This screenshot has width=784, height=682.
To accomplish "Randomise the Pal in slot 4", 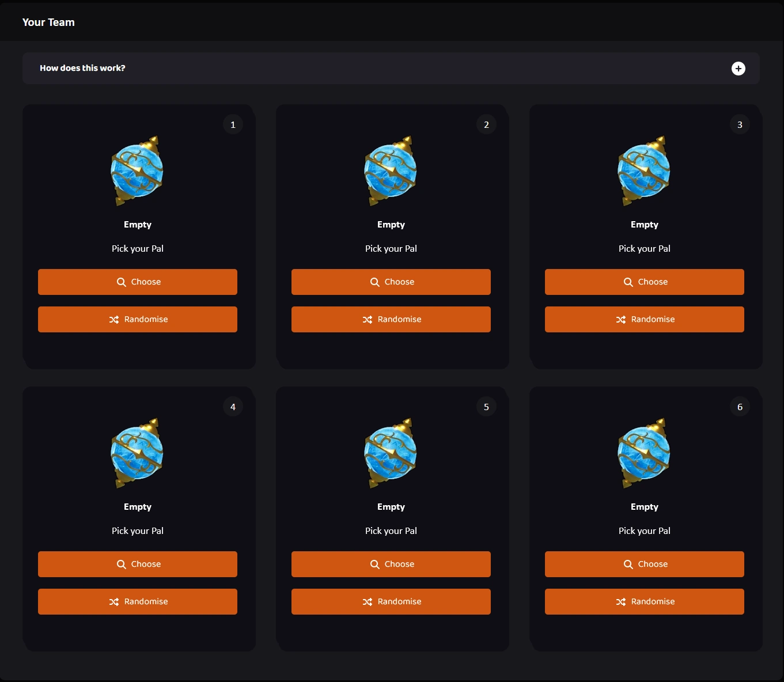I will [x=138, y=601].
